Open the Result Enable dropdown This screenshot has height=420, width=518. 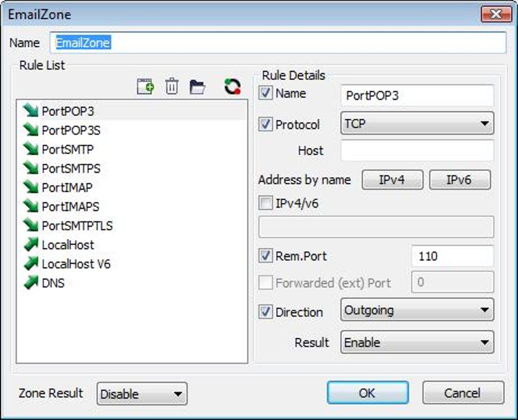click(417, 342)
